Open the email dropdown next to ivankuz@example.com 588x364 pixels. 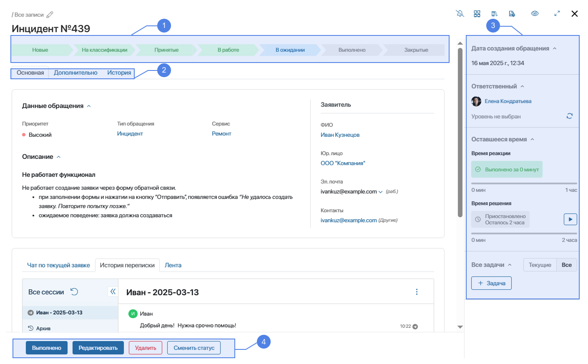click(x=380, y=192)
